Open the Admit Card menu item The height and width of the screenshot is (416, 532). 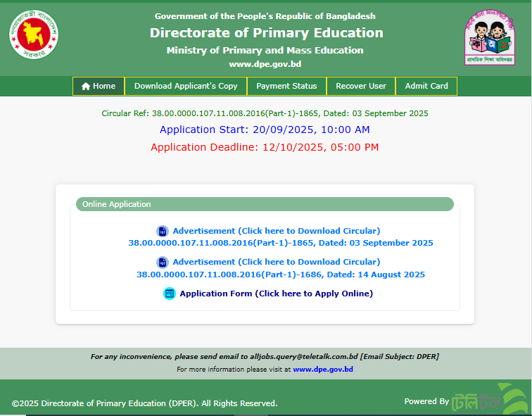click(x=426, y=87)
